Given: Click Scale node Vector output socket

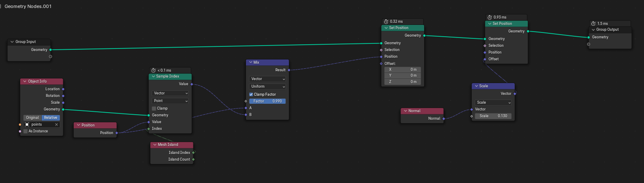Looking at the screenshot, I should (515, 94).
